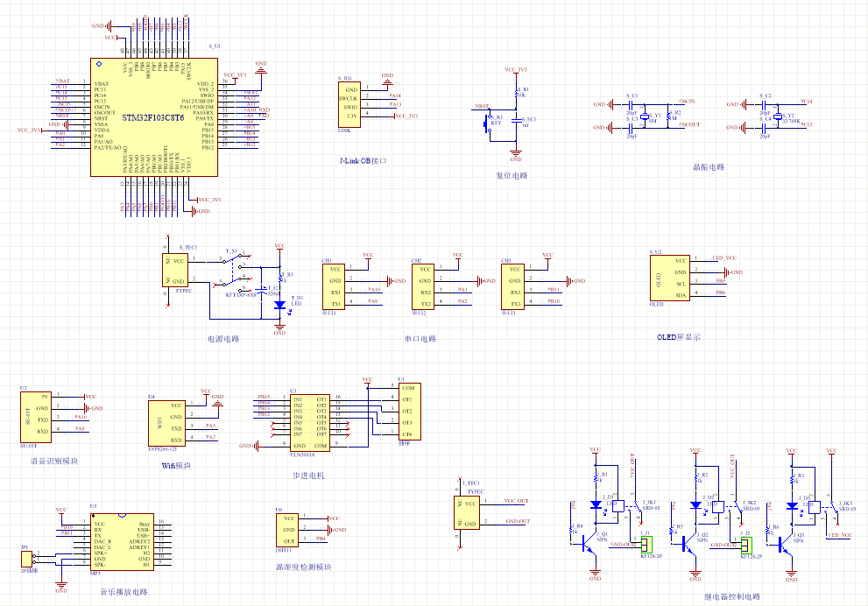Screen dimensions: 868x606
Task: Click the '继电器控制电路' section title
Action: click(732, 596)
